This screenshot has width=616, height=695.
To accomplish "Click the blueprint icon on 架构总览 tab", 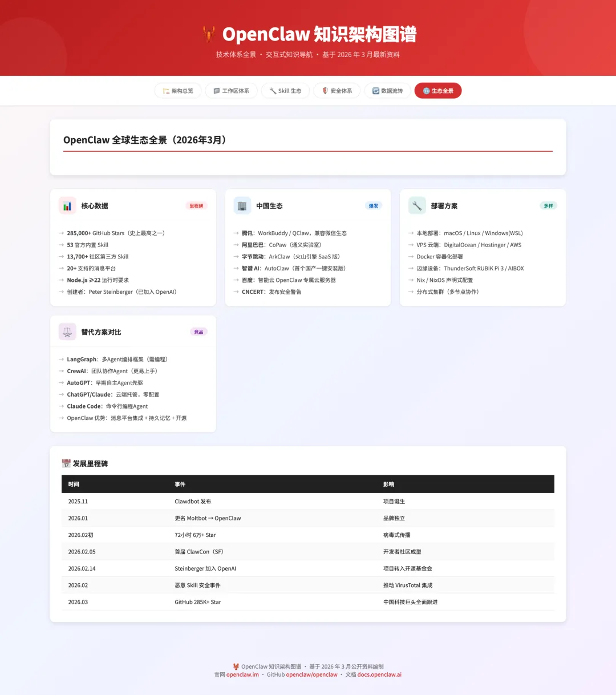I will pyautogui.click(x=166, y=91).
